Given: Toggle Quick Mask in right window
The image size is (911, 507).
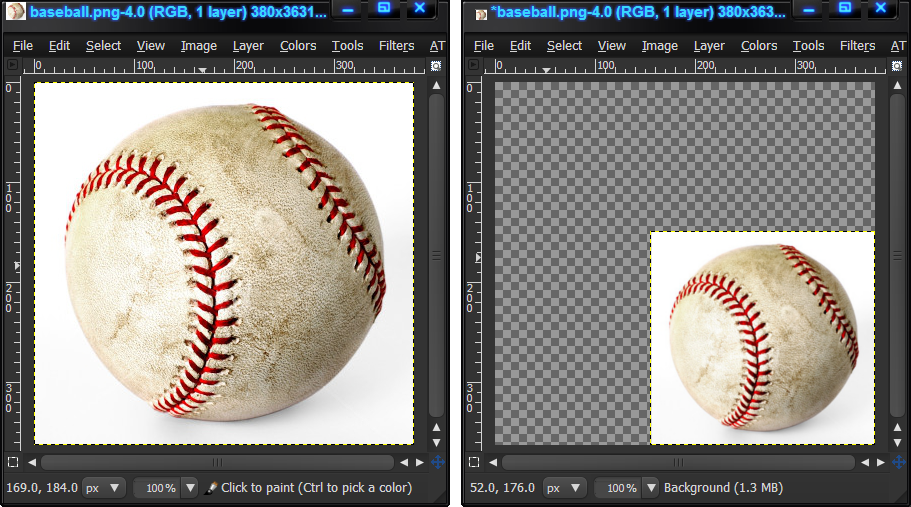Looking at the screenshot, I should click(x=474, y=462).
